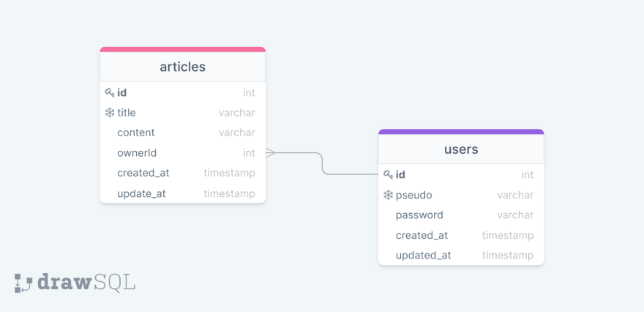
Task: Click the drawSQL wordmark text
Action: point(86,283)
